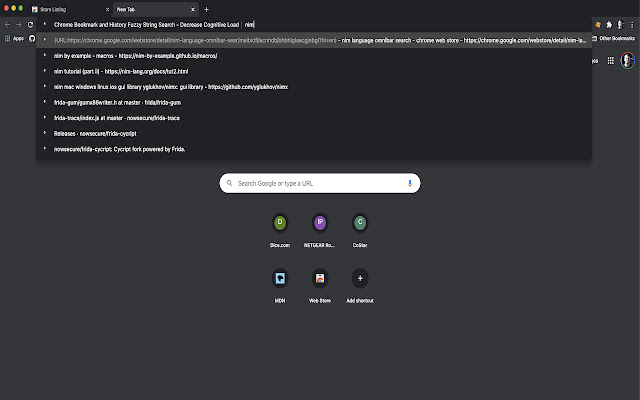640x400 pixels.
Task: Click the orange extension icon in toolbar
Action: (x=598, y=24)
